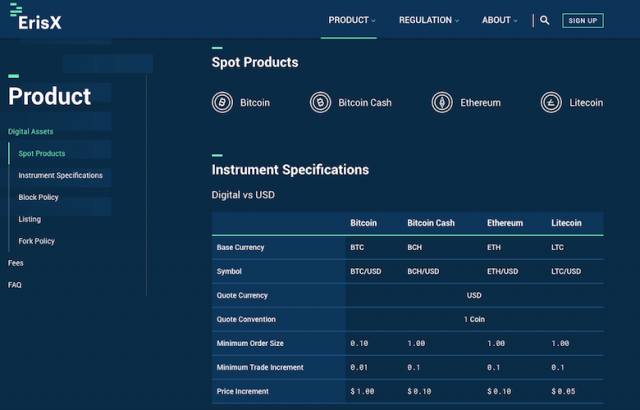Click the LTC/USD symbol cell
This screenshot has width=640, height=410.
coord(566,271)
